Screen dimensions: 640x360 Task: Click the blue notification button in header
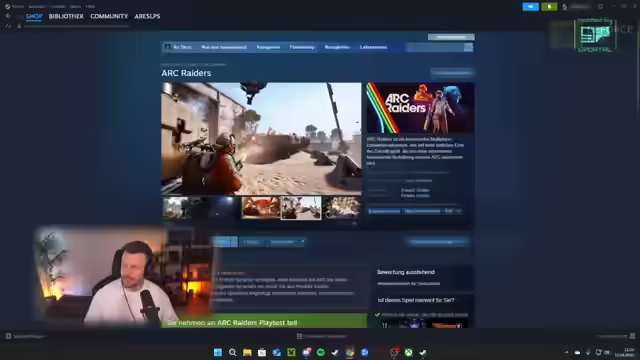tap(531, 7)
